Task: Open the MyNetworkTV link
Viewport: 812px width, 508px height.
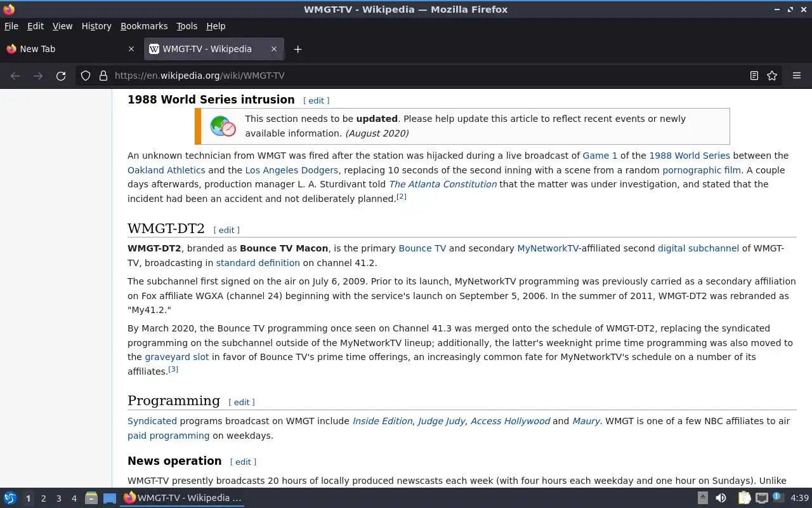Action: coord(548,248)
